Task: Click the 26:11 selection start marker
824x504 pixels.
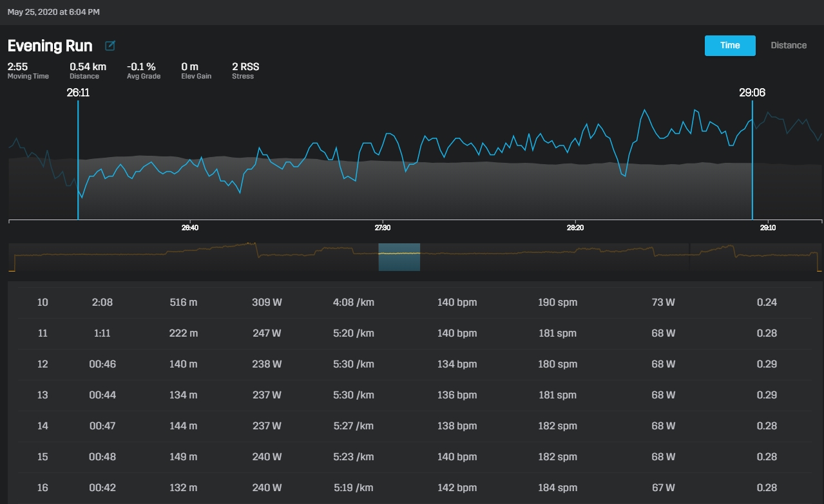Action: [x=78, y=93]
